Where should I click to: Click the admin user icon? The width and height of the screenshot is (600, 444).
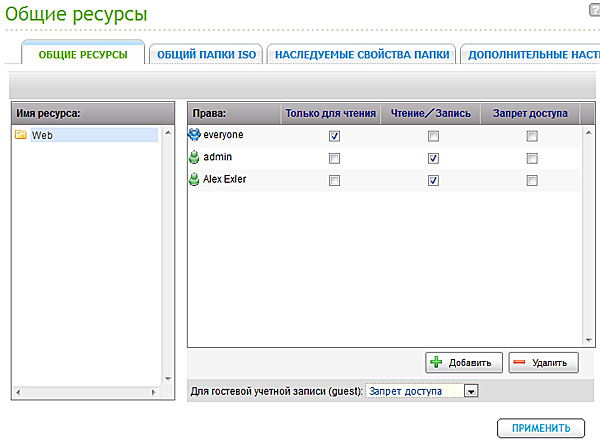[194, 157]
